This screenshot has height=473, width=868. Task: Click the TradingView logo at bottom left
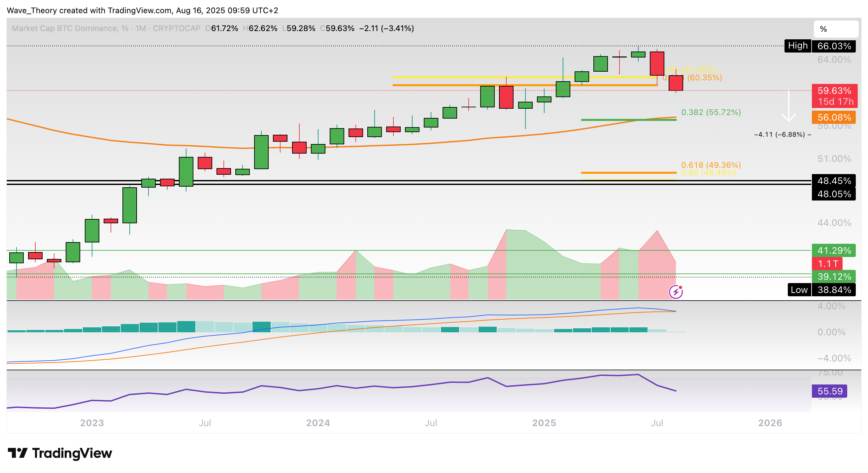point(60,453)
